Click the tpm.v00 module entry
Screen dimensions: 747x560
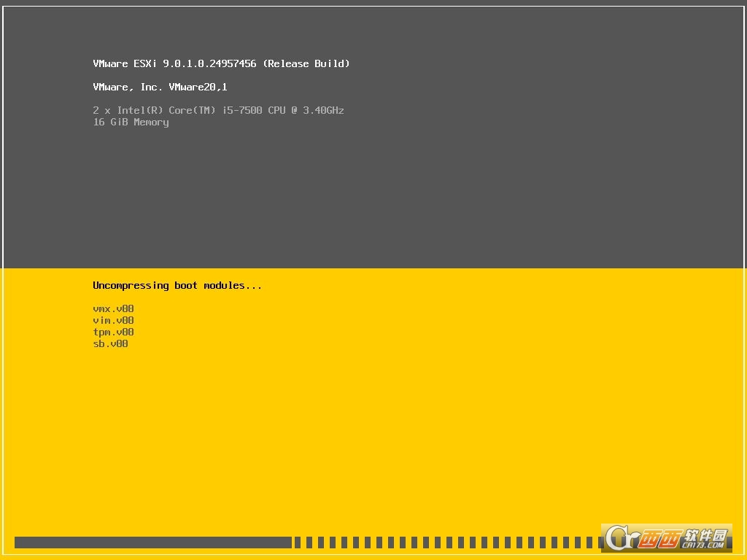[113, 332]
